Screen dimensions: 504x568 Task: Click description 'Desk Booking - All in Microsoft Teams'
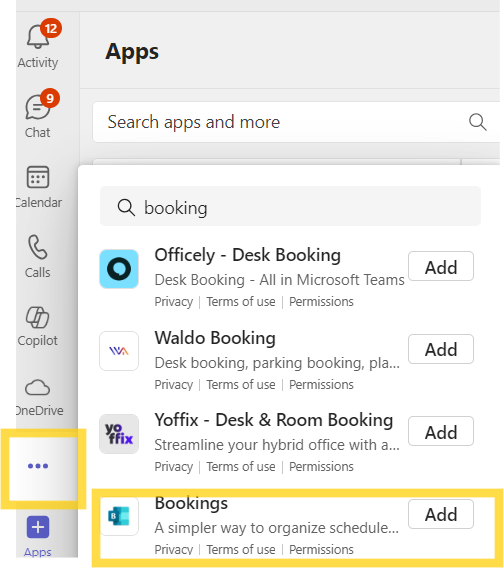pos(279,280)
